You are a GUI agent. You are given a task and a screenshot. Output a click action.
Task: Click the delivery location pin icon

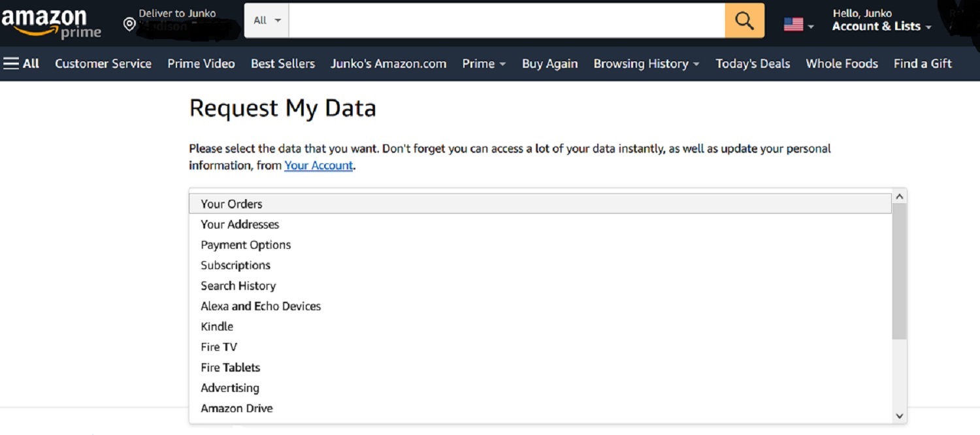129,25
